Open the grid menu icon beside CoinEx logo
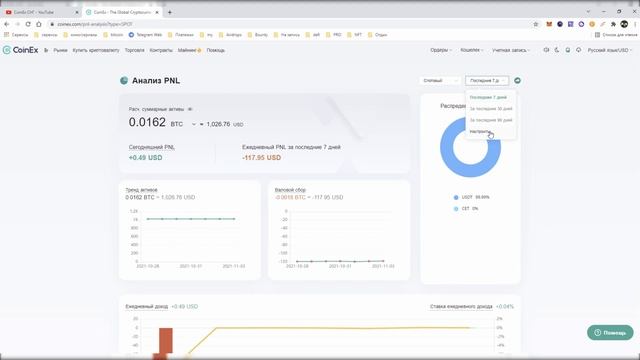 click(x=46, y=50)
